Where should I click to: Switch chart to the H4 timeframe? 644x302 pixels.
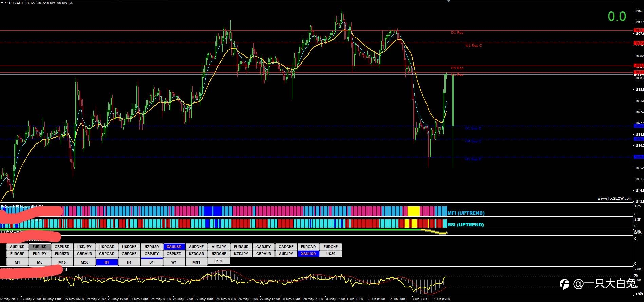[x=129, y=262]
